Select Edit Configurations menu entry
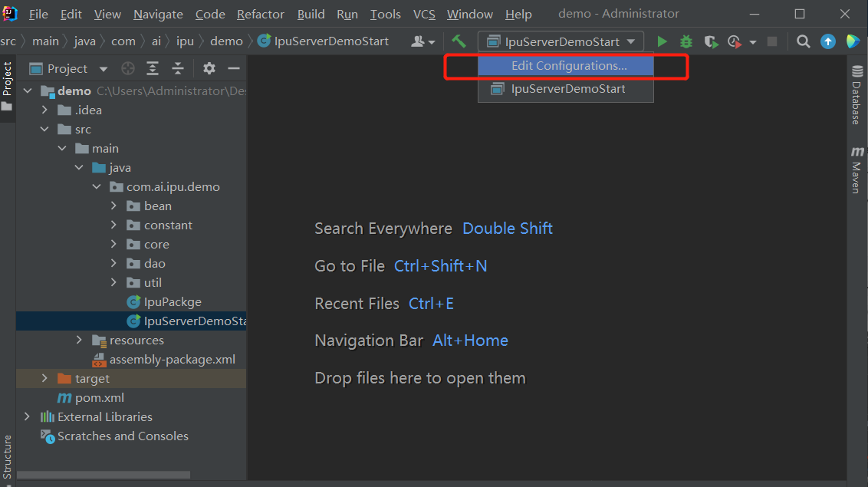The image size is (868, 487). (568, 66)
